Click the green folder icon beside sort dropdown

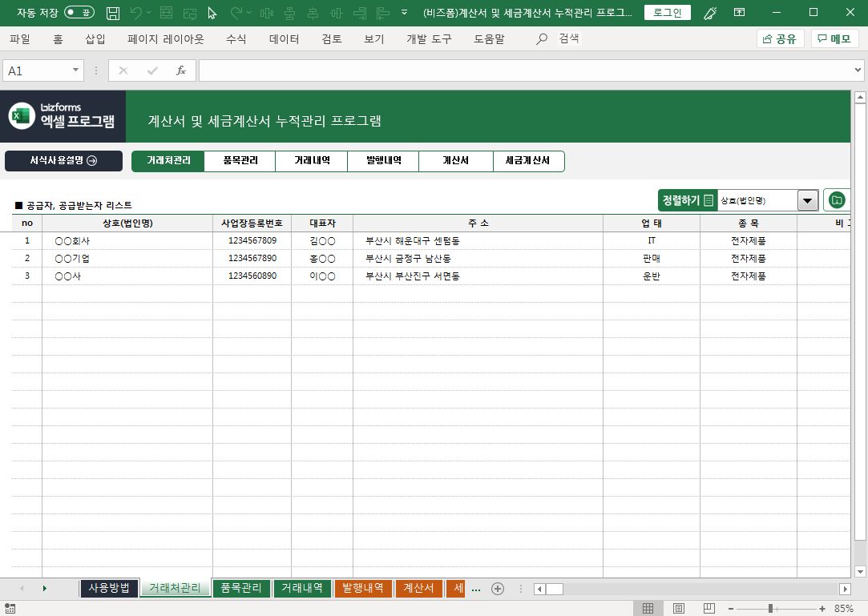837,199
